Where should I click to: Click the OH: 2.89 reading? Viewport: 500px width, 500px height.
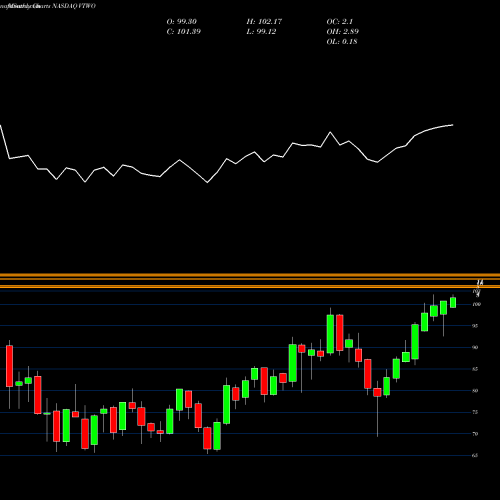point(343,32)
